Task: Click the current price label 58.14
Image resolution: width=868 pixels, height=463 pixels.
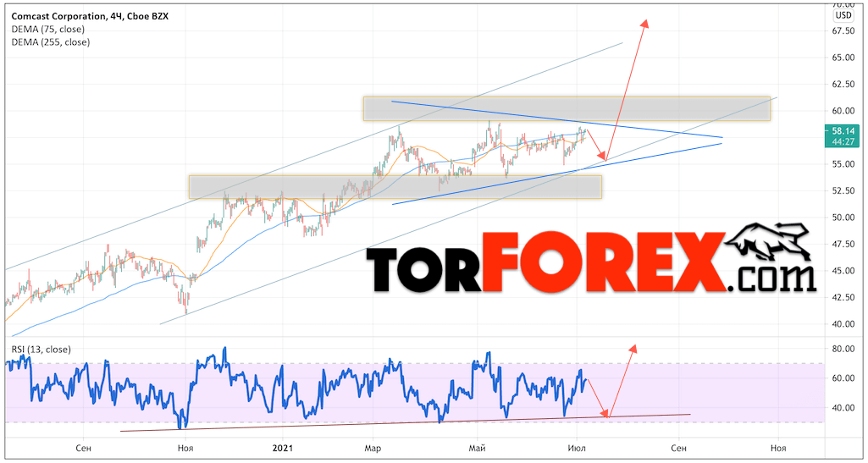Action: coord(842,133)
